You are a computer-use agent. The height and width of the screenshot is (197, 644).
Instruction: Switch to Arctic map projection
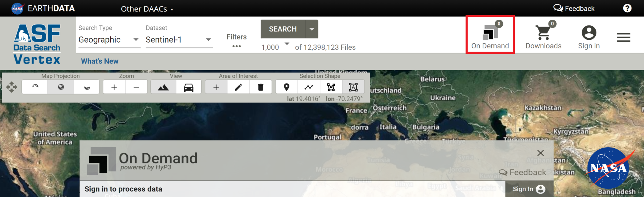click(35, 87)
